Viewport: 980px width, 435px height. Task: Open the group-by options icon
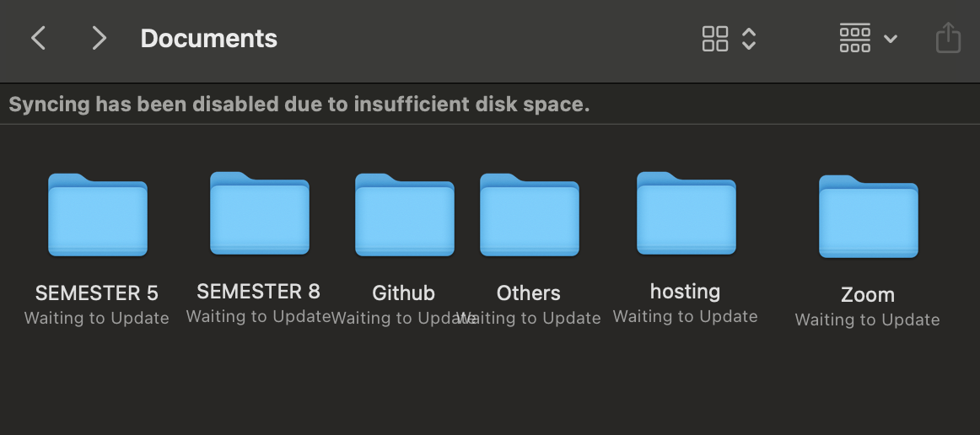tap(855, 39)
